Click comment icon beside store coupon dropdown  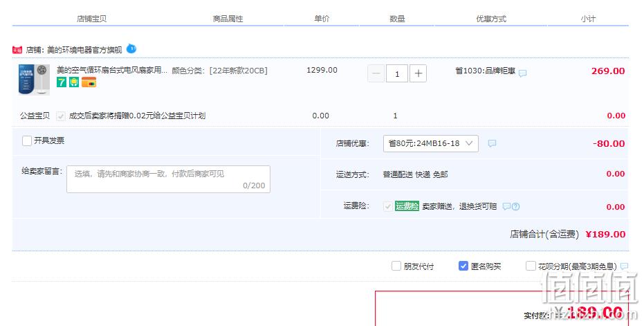click(492, 143)
